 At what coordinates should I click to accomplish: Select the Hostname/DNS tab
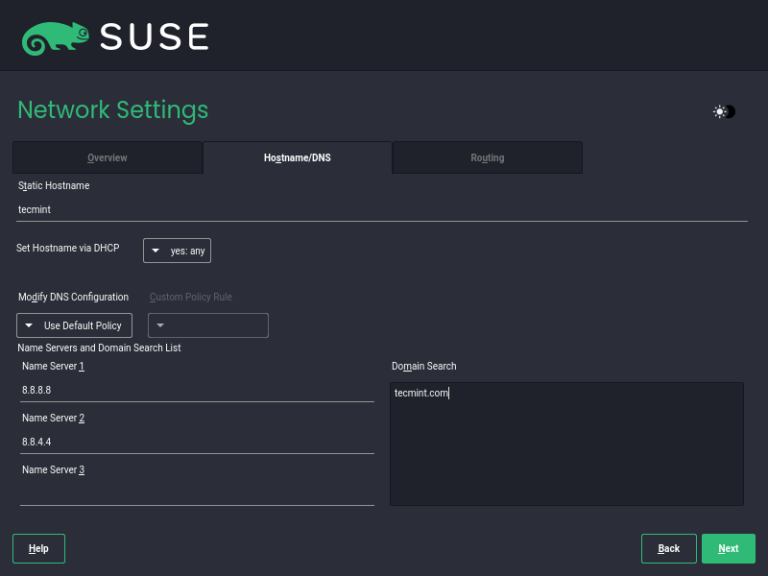click(x=297, y=158)
